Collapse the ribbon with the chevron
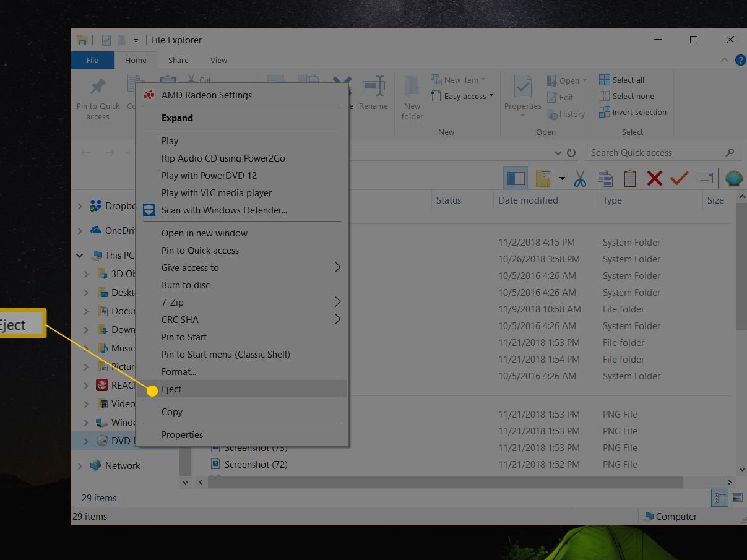The image size is (747, 560). pyautogui.click(x=725, y=60)
